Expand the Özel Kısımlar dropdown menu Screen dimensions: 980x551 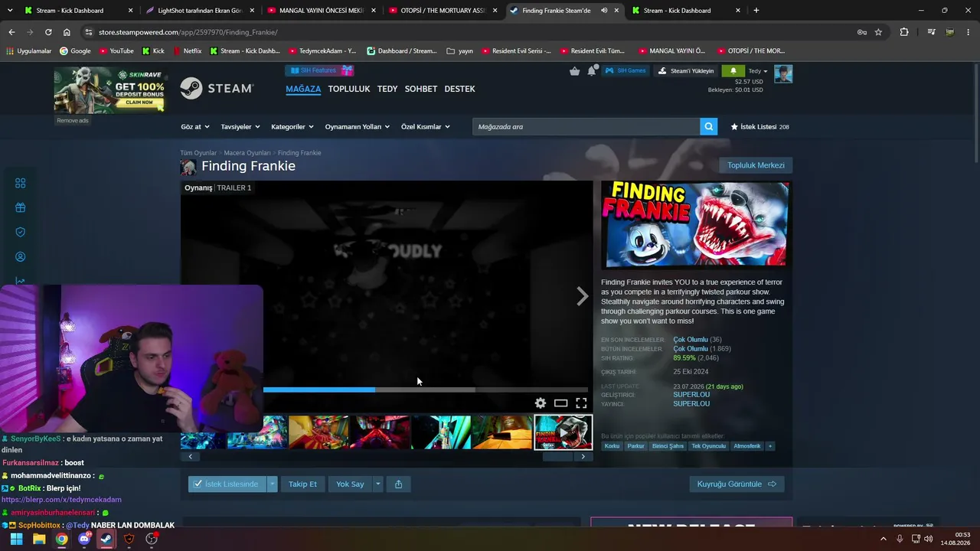pyautogui.click(x=426, y=127)
